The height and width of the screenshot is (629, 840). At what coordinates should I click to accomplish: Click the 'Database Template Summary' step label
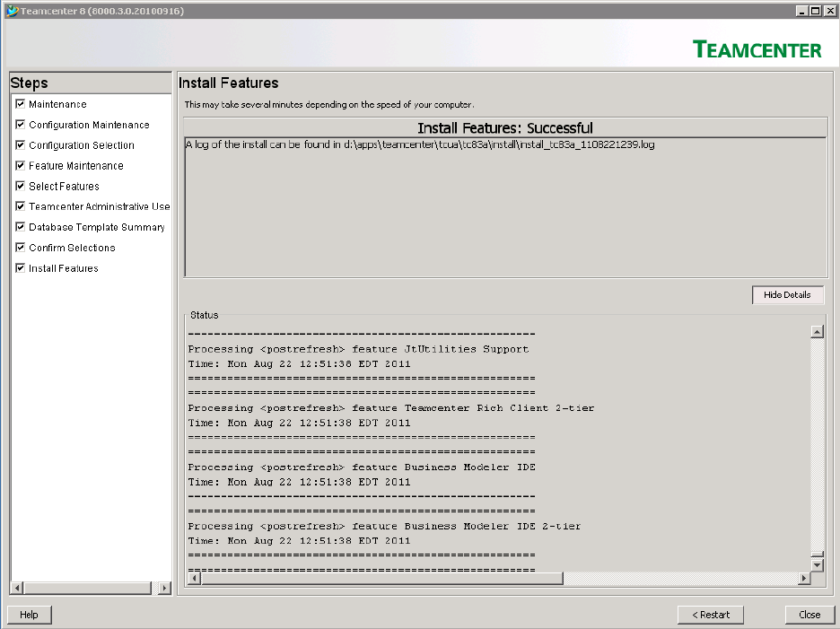point(97,227)
